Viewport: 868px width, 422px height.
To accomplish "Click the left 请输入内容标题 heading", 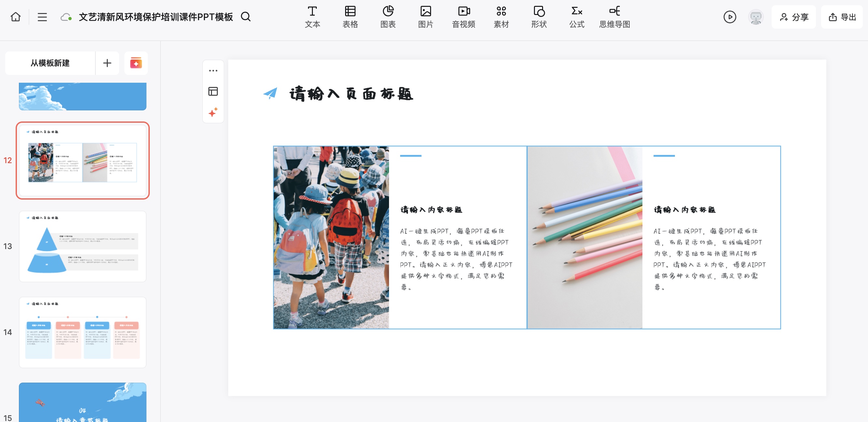I will pos(431,210).
